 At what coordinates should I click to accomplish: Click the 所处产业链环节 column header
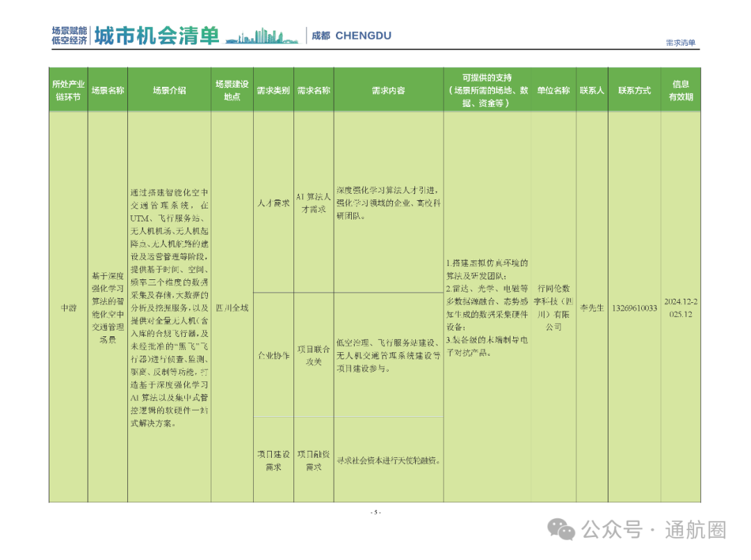68,90
